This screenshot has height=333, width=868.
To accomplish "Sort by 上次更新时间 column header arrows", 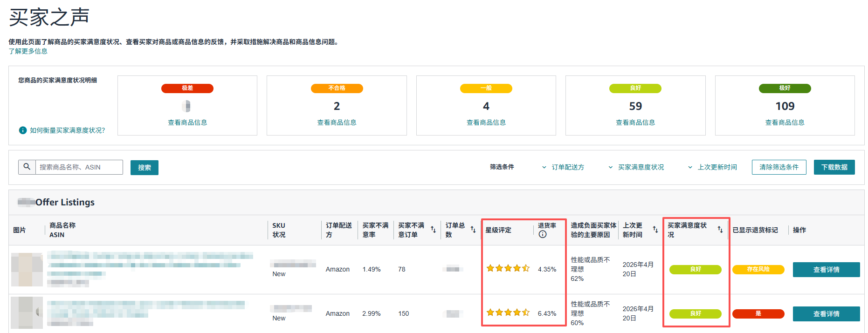I will tap(655, 230).
